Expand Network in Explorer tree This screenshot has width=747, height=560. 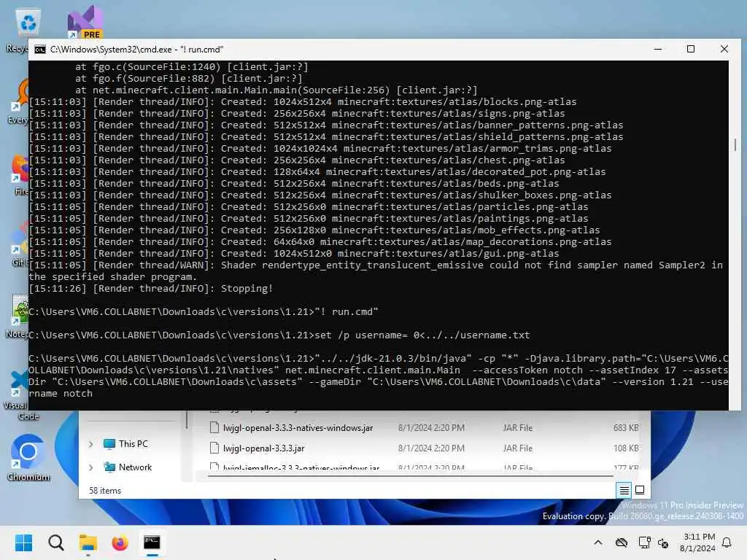click(x=91, y=467)
